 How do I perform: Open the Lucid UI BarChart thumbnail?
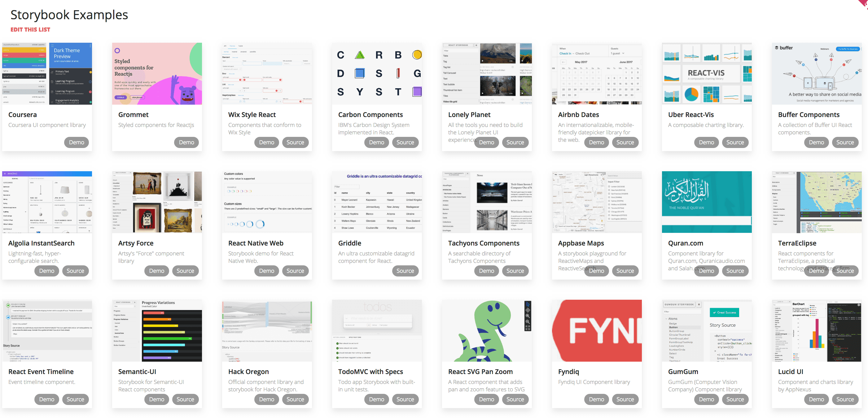click(x=817, y=331)
